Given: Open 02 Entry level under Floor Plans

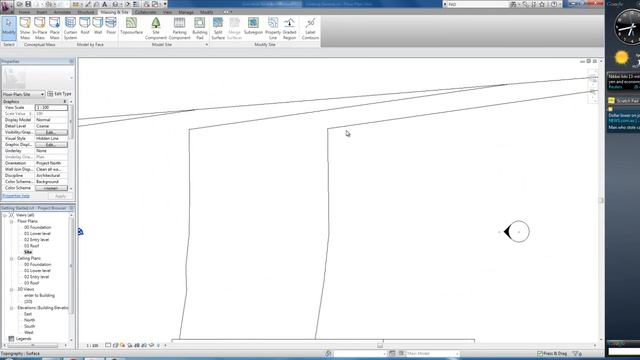Looking at the screenshot, I should tap(36, 240).
